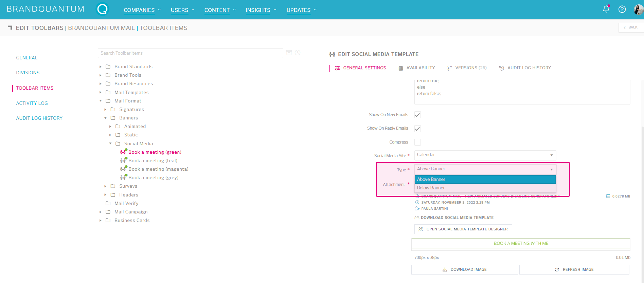Viewport: 644px width, 283px height.
Task: Enable the Compress checkbox
Action: point(417,142)
